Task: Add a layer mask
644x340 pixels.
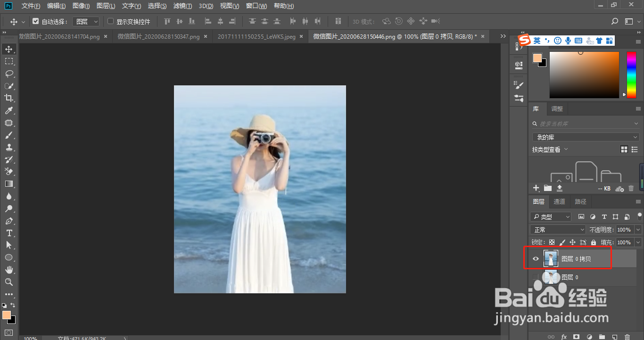Action: pyautogui.click(x=576, y=337)
